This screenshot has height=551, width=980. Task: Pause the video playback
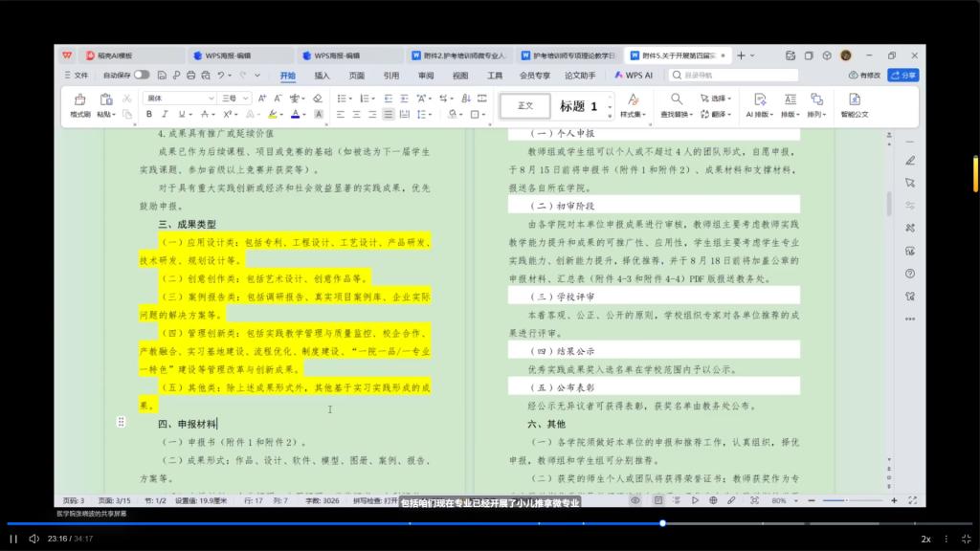(13, 539)
